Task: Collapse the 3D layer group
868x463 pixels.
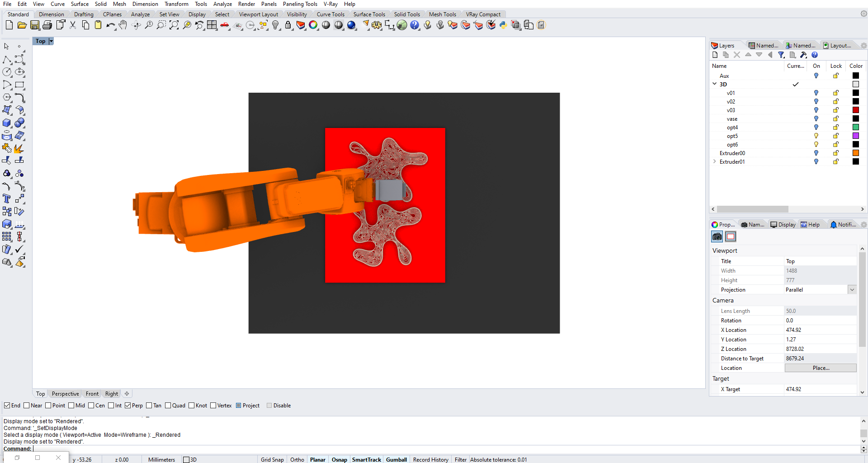Action: pyautogui.click(x=714, y=84)
